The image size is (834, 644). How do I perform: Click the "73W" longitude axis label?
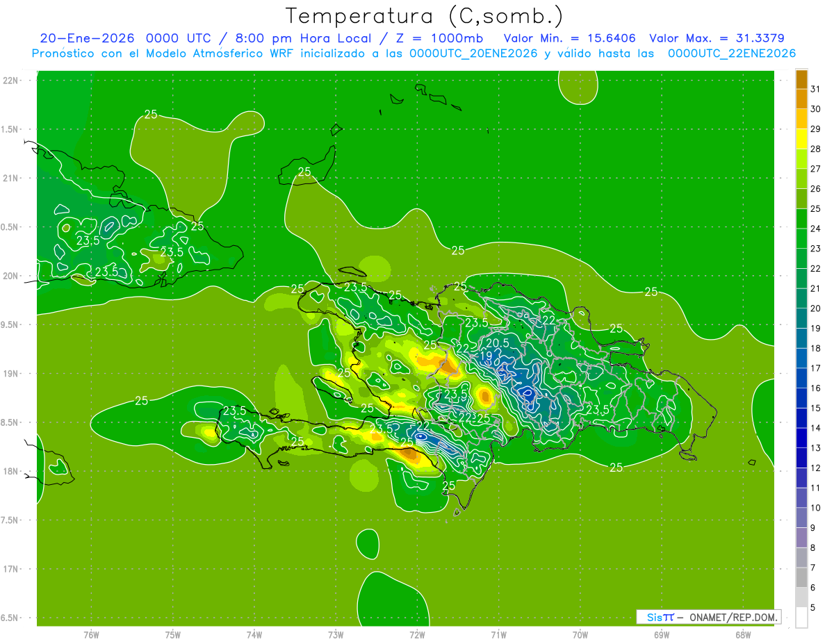pyautogui.click(x=336, y=634)
